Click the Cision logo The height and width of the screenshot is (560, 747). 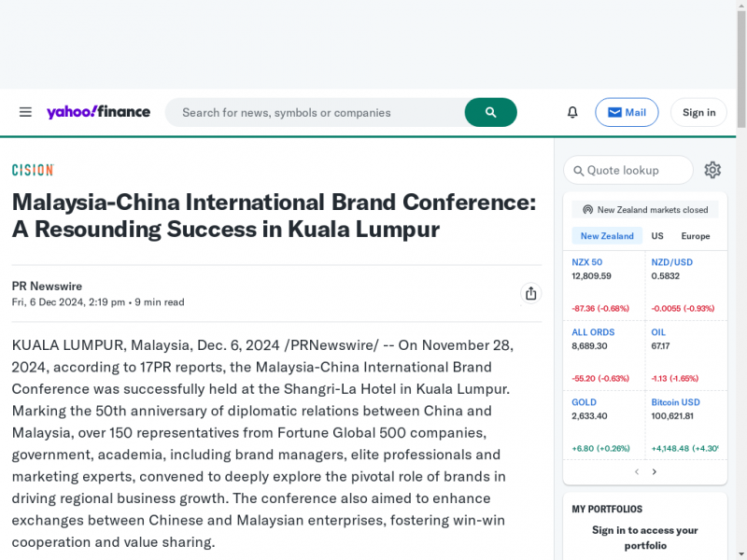tap(33, 170)
